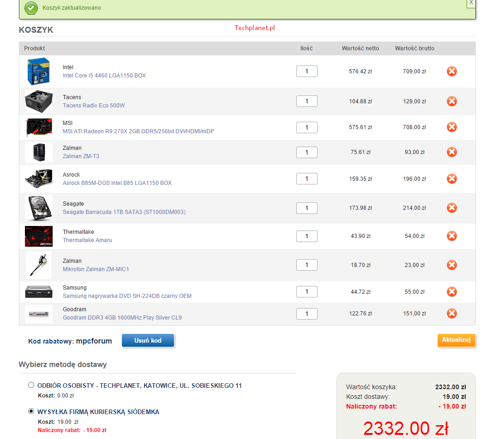
Task: Edit quantity field for Seagate Barracuda
Action: click(x=306, y=208)
